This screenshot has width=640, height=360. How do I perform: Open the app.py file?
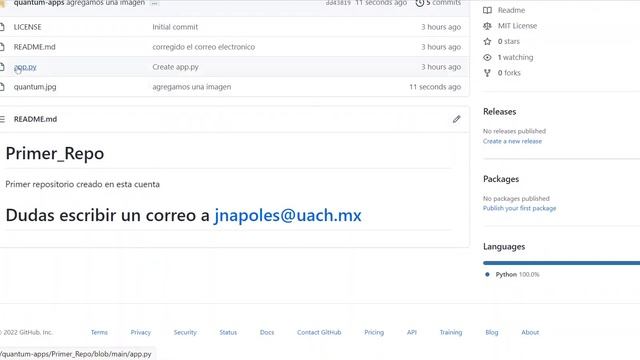(25, 67)
